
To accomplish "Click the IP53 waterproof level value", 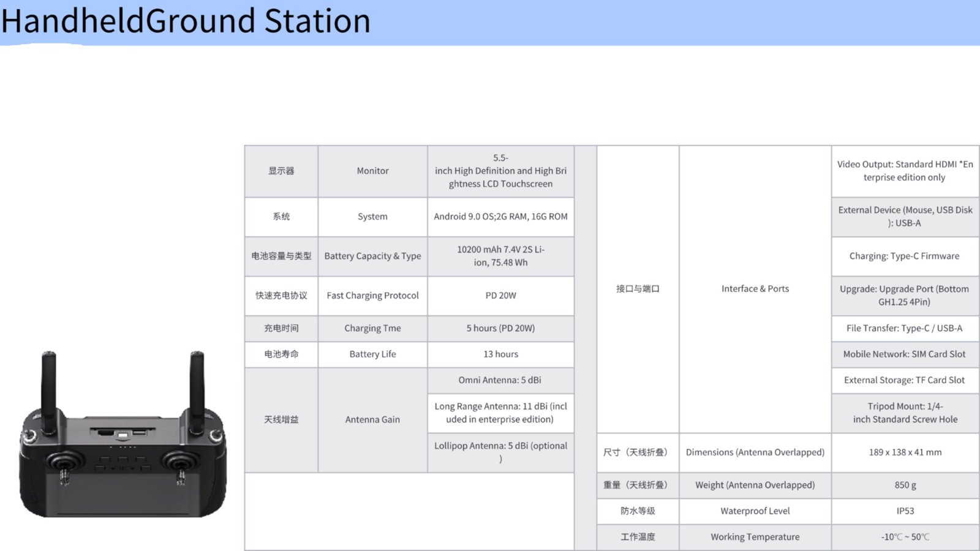I will (905, 511).
